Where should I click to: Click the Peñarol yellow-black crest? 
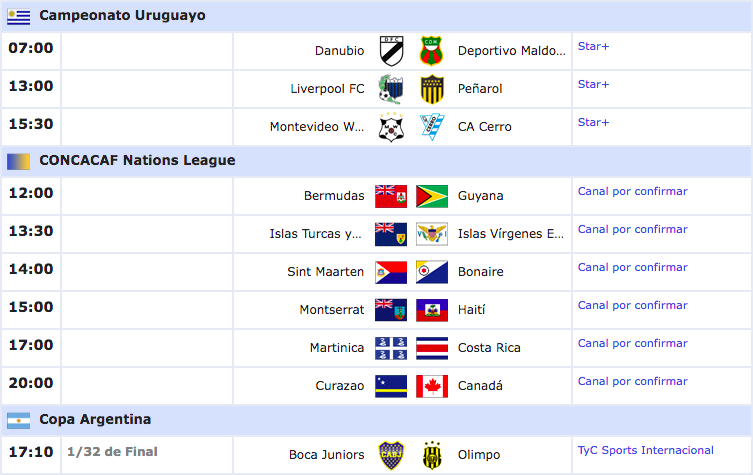click(x=432, y=88)
